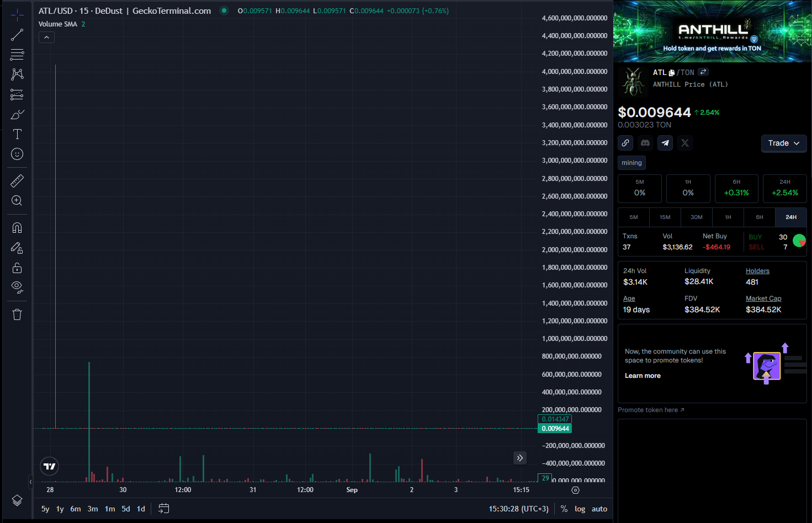Screen dimensions: 812x523
Task: Click the 24H +2.54% change box
Action: tap(785, 189)
